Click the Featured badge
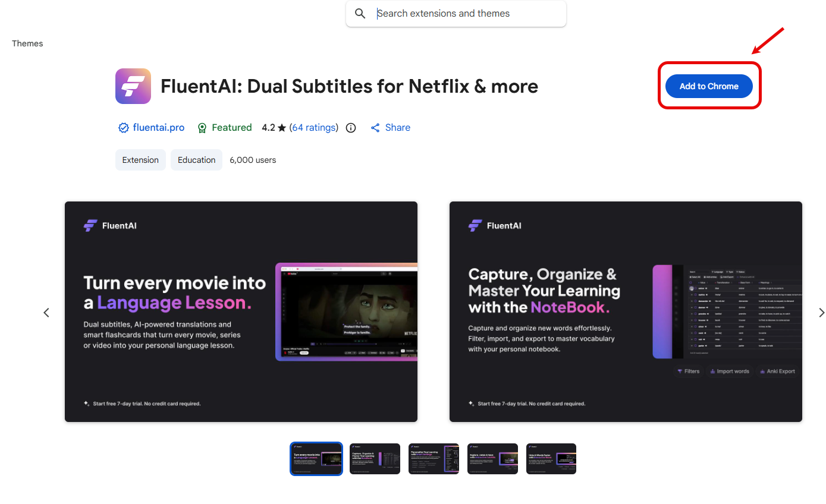Viewport: 826px width, 504px height. point(224,128)
